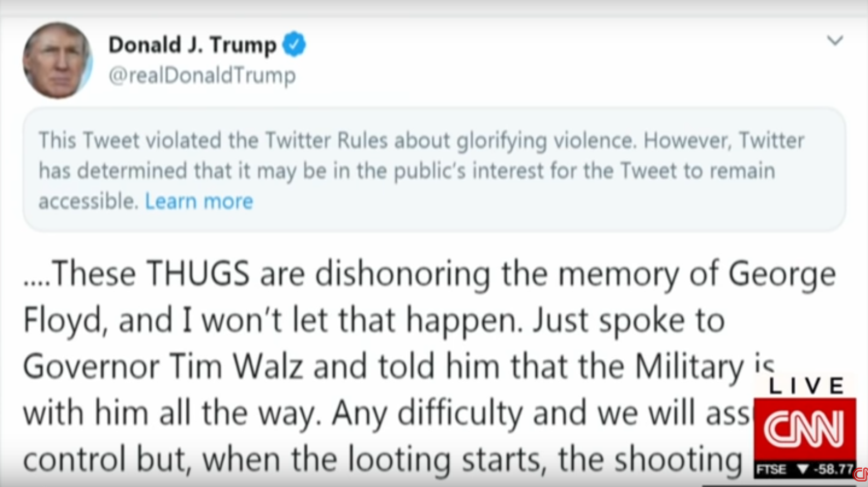Click the blue verified checkmark badge
The image size is (868, 487).
pos(294,44)
